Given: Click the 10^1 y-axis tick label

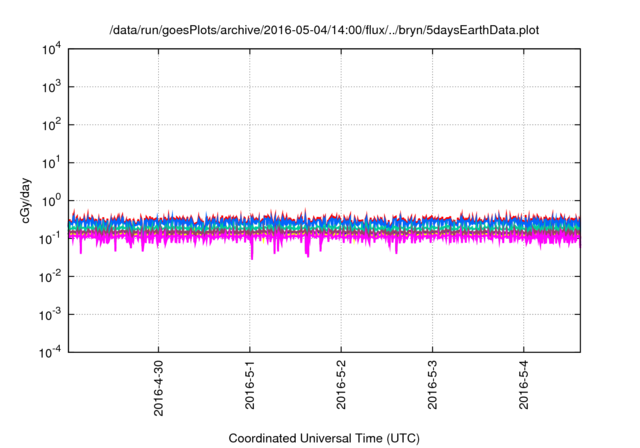Looking at the screenshot, I should (x=52, y=163).
